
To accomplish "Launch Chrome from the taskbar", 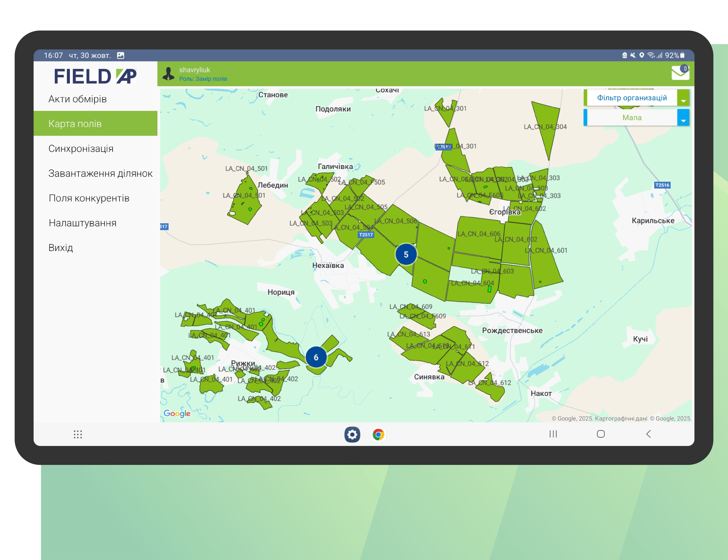I will 378,434.
